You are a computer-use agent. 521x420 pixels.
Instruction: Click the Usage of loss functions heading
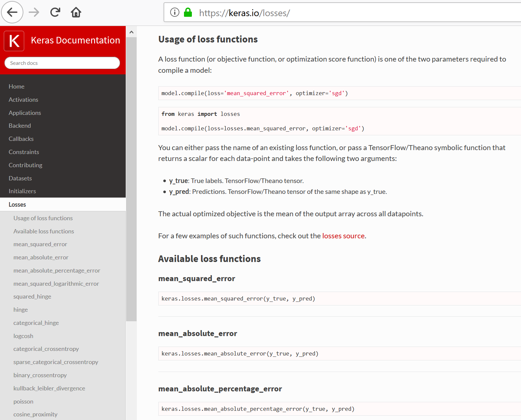coord(208,39)
